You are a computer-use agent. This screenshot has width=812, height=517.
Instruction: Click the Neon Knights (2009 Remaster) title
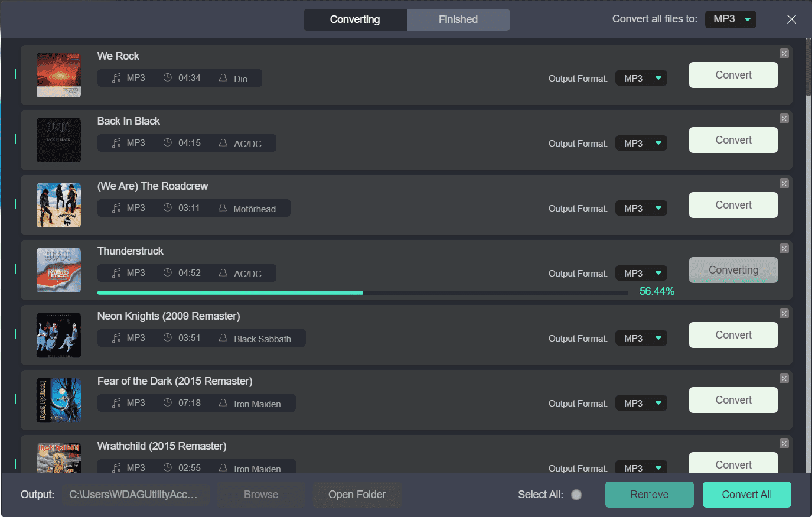tap(169, 316)
